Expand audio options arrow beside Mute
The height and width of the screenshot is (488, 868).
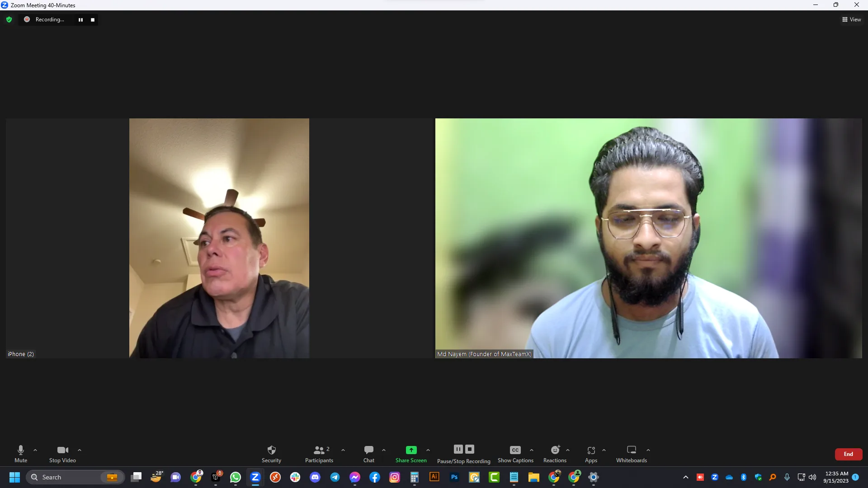click(35, 450)
